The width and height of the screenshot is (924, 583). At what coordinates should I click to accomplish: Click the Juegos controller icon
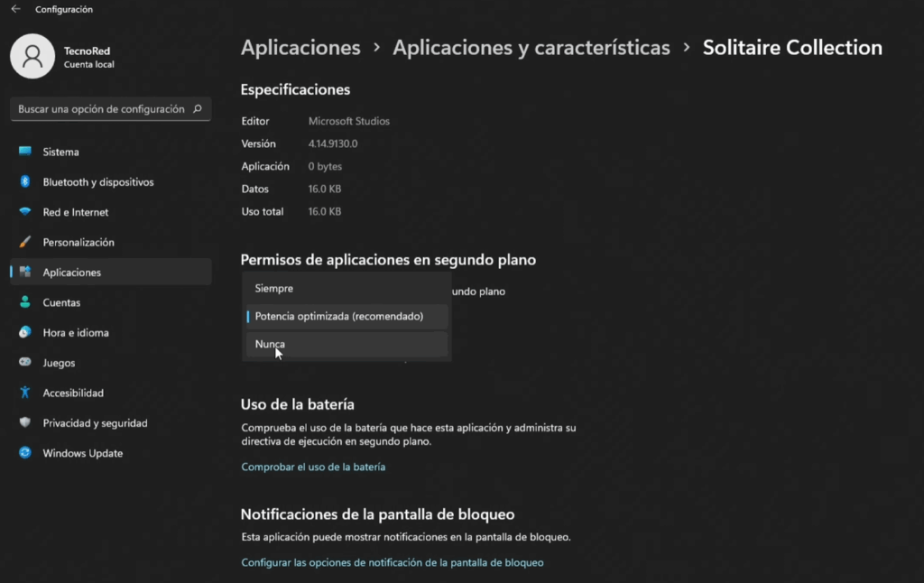pyautogui.click(x=24, y=362)
